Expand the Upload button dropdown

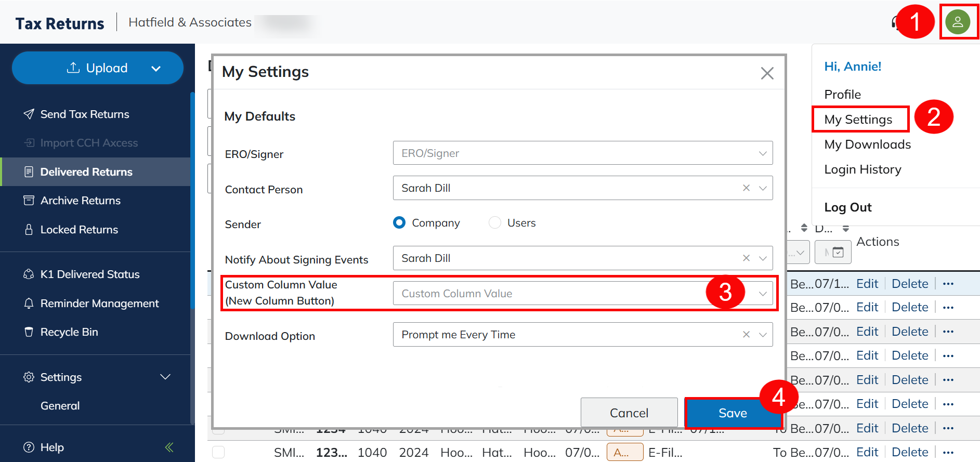(x=155, y=69)
